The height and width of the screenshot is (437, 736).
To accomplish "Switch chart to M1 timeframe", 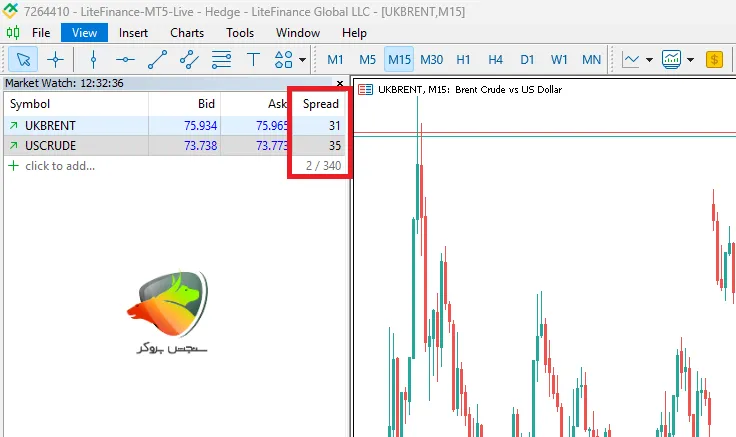I will click(x=335, y=59).
